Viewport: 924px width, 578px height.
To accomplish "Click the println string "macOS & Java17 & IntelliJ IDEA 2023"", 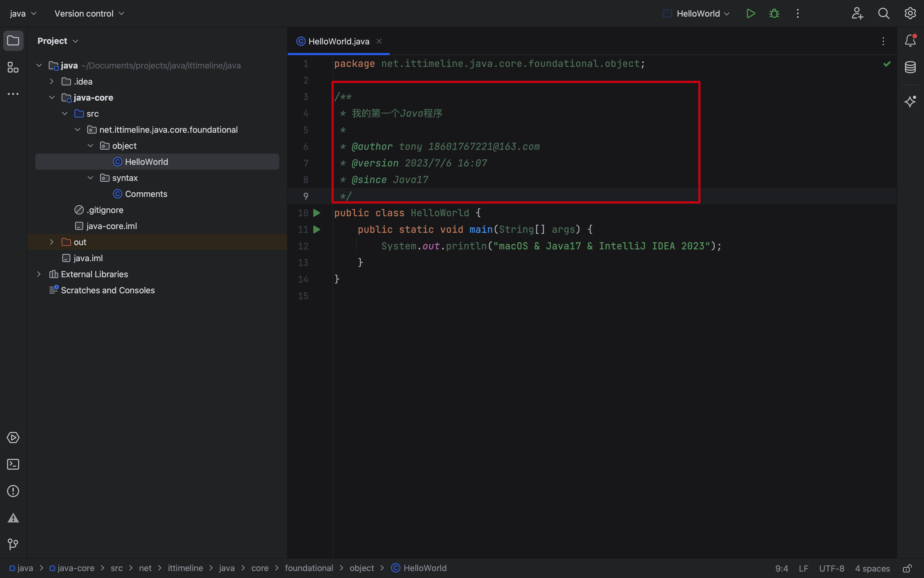I will [602, 246].
